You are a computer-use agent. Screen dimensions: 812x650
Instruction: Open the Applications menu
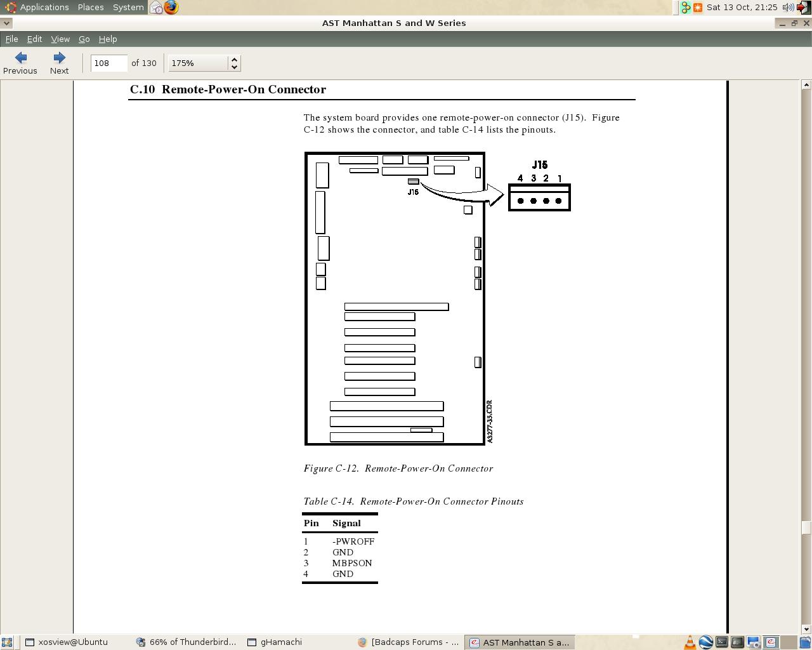[x=37, y=8]
